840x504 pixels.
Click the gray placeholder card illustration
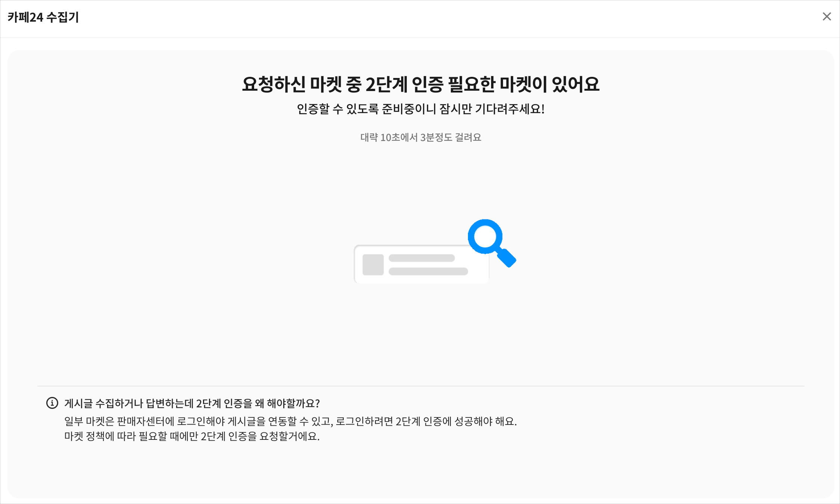click(x=421, y=264)
